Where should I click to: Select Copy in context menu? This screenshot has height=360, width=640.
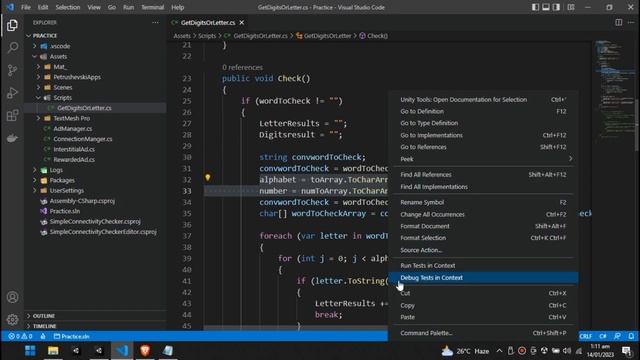click(x=483, y=305)
